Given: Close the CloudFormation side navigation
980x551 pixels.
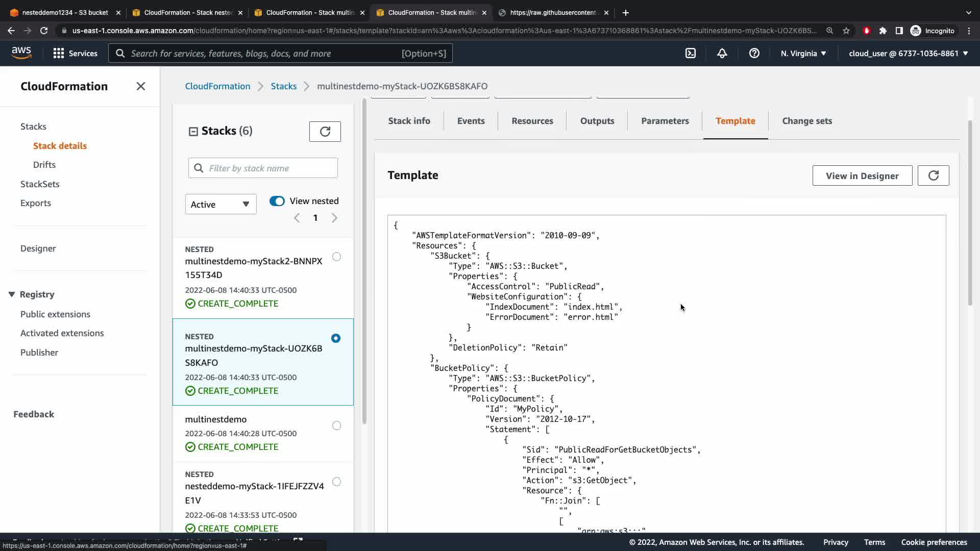Looking at the screenshot, I should pos(141,86).
